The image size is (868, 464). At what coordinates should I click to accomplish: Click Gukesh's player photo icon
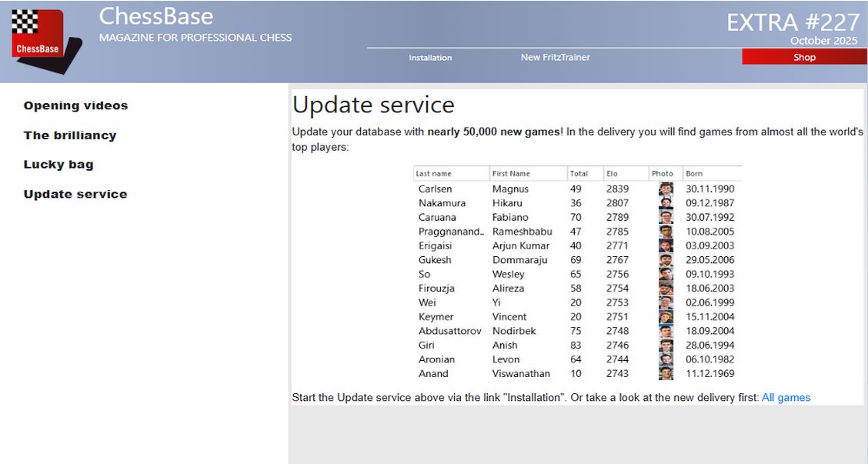click(666, 260)
